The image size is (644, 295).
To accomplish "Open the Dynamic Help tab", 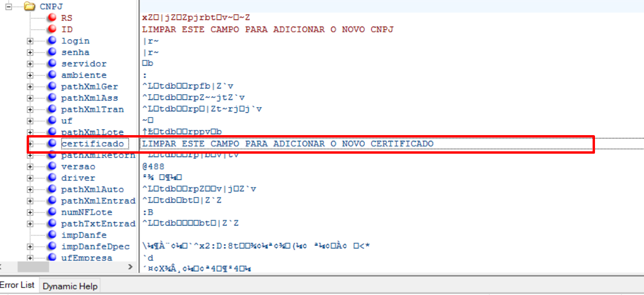I will [70, 286].
